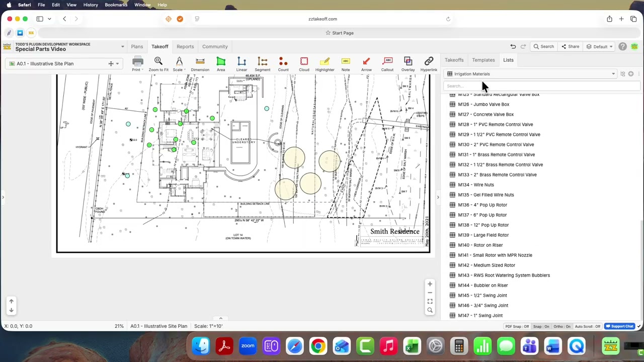Add a Note annotation
The width and height of the screenshot is (644, 362).
(346, 64)
